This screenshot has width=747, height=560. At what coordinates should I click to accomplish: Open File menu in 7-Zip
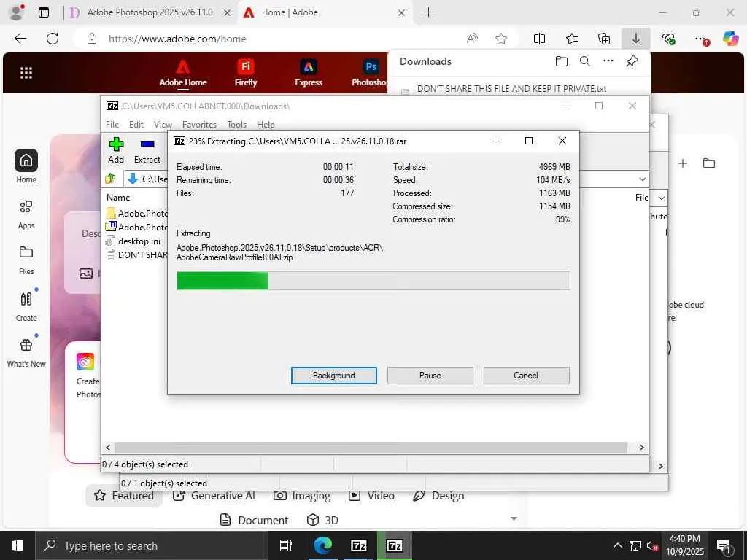pos(112,124)
